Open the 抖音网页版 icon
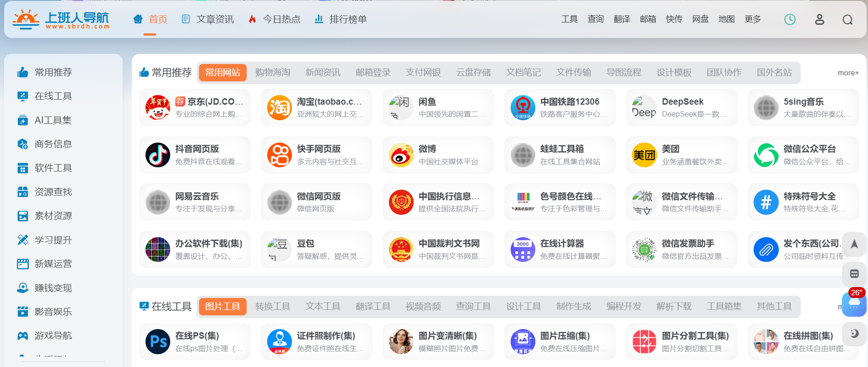Image resolution: width=868 pixels, height=367 pixels. click(158, 155)
